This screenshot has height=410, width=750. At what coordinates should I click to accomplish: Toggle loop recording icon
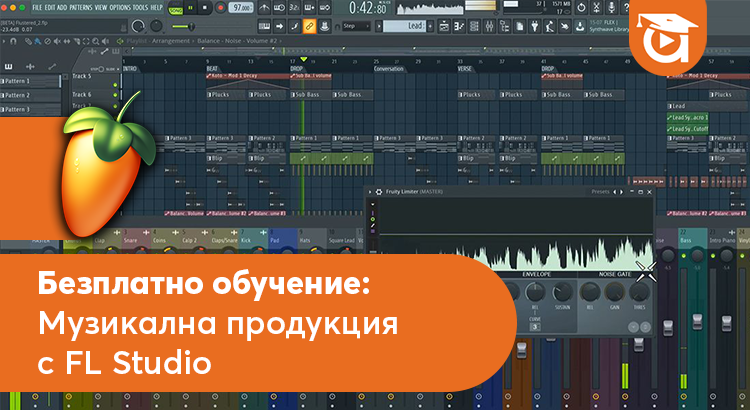pos(324,8)
